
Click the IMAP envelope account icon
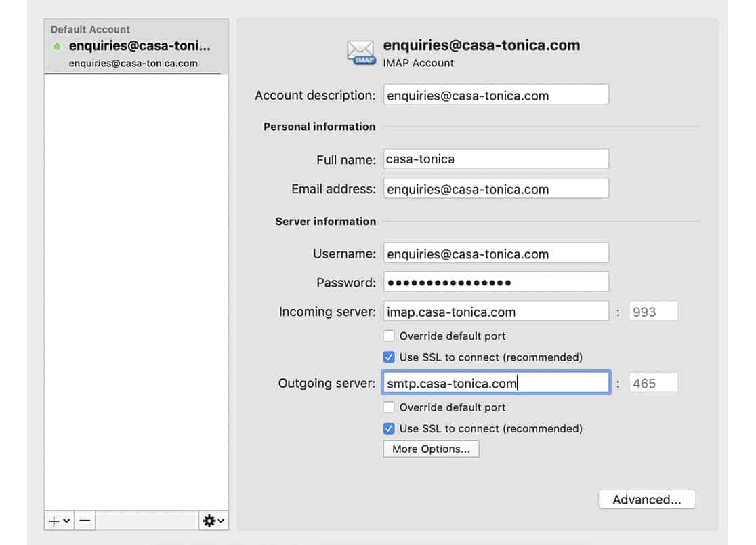pos(360,53)
